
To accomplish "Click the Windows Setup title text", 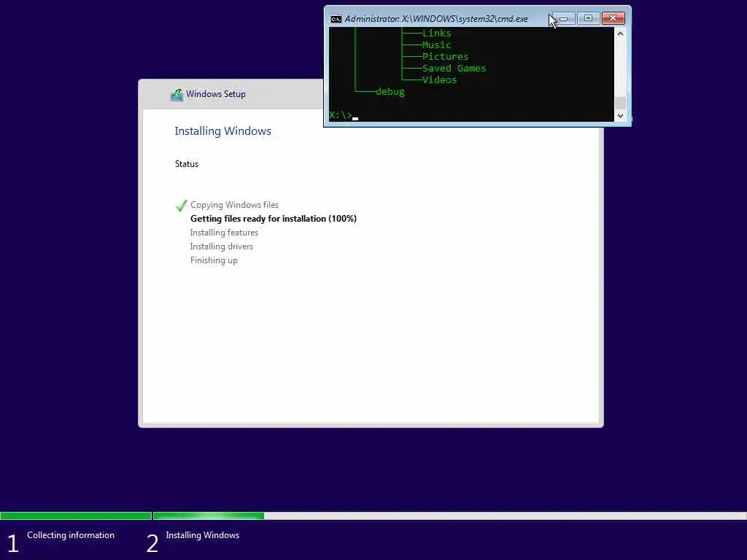I will [x=216, y=94].
